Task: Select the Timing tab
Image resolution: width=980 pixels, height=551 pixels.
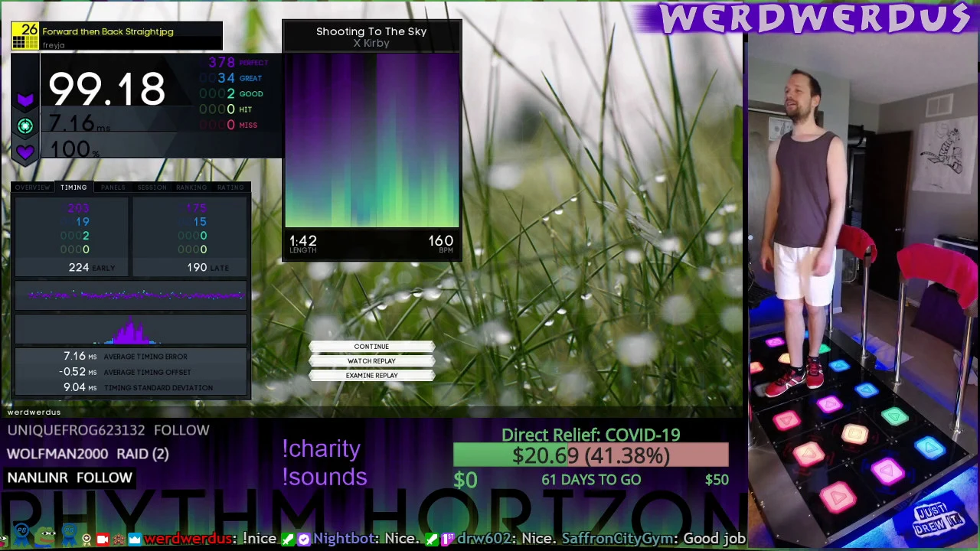Action: [x=73, y=187]
